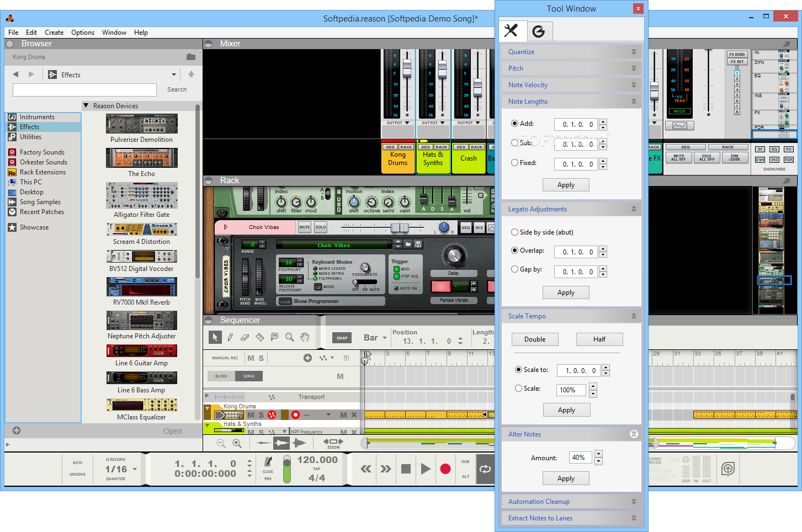802x532 pixels.
Task: Click the rewind transport button
Action: pyautogui.click(x=366, y=469)
